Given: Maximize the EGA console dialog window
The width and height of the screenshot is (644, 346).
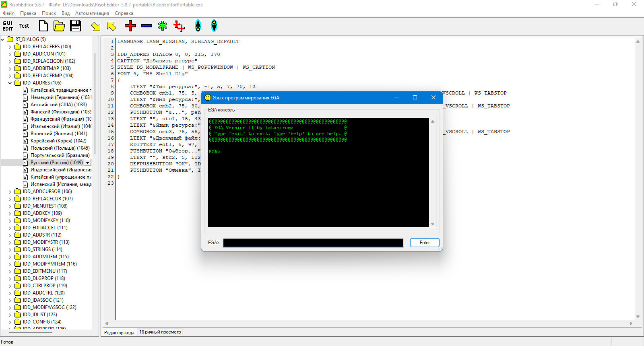Looking at the screenshot, I should 415,98.
